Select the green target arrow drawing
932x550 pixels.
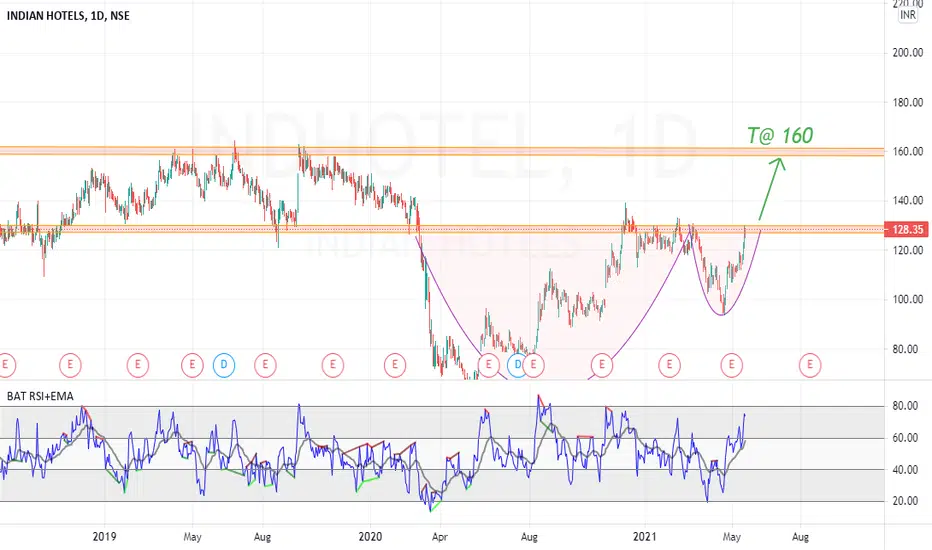(x=772, y=188)
